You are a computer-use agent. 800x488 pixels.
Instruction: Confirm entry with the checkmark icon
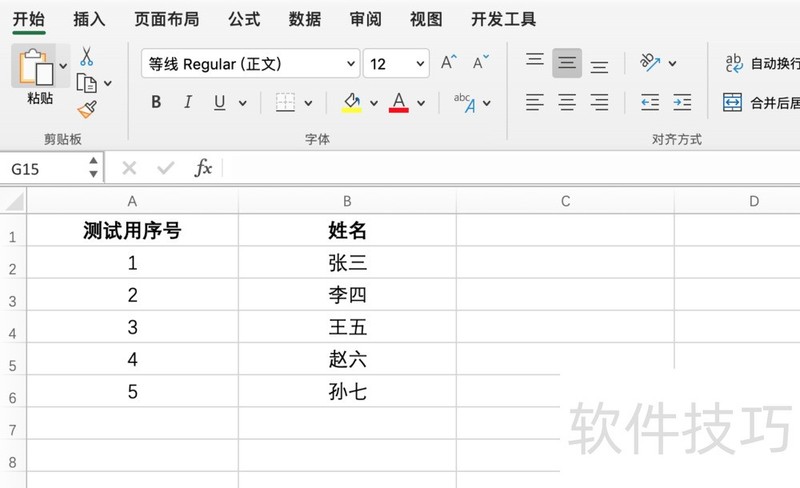[165, 168]
